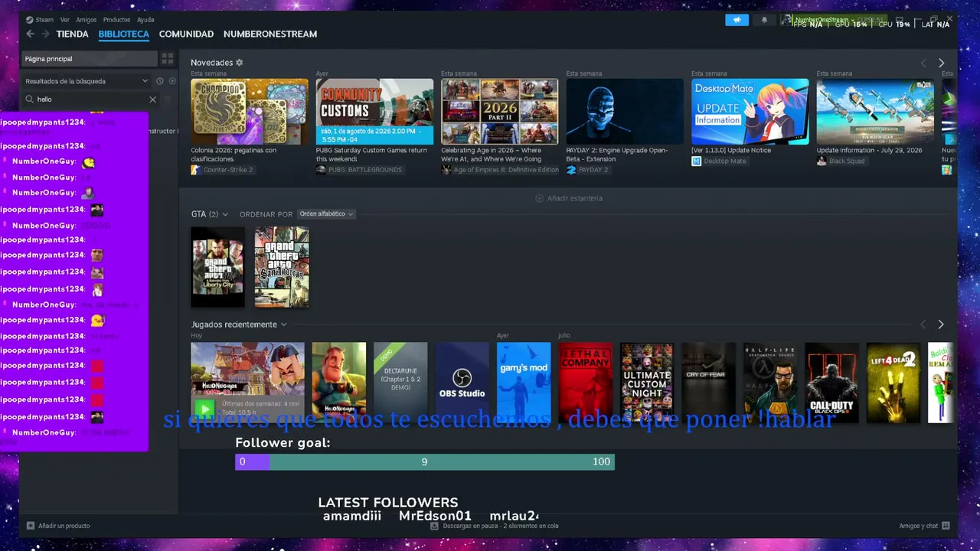Click Añadir estantería to add shelf
Viewport: 980px width, 551px height.
point(569,198)
